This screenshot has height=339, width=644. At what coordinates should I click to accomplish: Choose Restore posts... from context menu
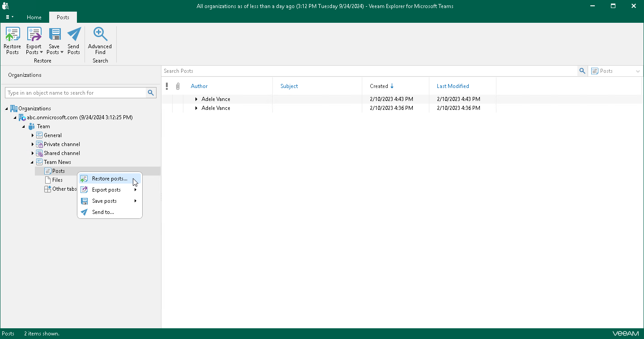coord(109,179)
